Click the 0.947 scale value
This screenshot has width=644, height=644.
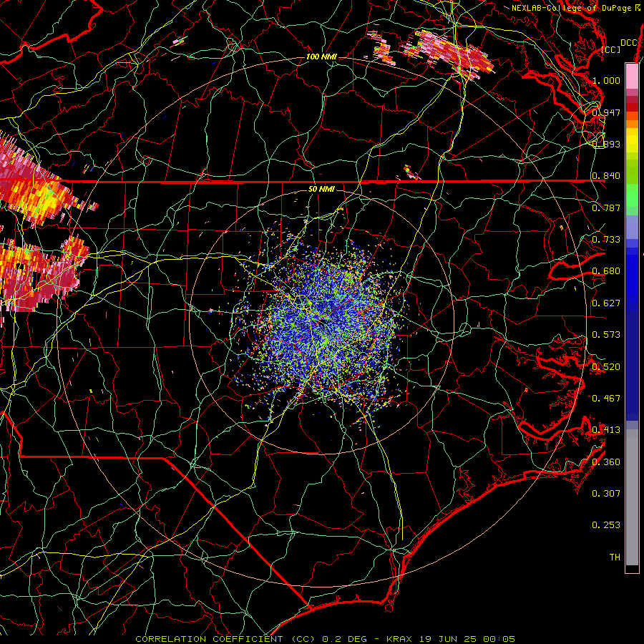(606, 112)
